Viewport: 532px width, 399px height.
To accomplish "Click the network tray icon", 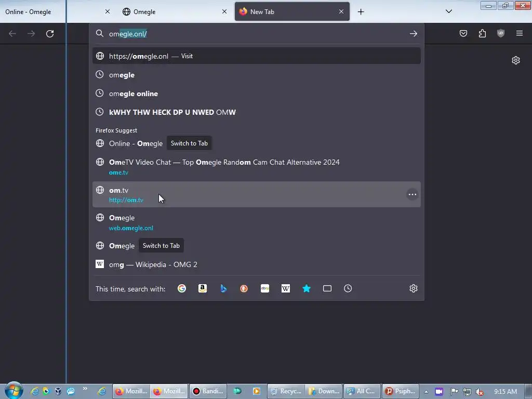I will click(467, 392).
